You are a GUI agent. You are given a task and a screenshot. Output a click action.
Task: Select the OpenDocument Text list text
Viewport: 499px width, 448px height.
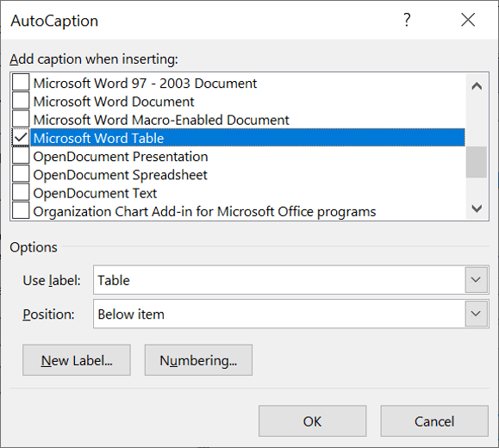click(x=95, y=193)
